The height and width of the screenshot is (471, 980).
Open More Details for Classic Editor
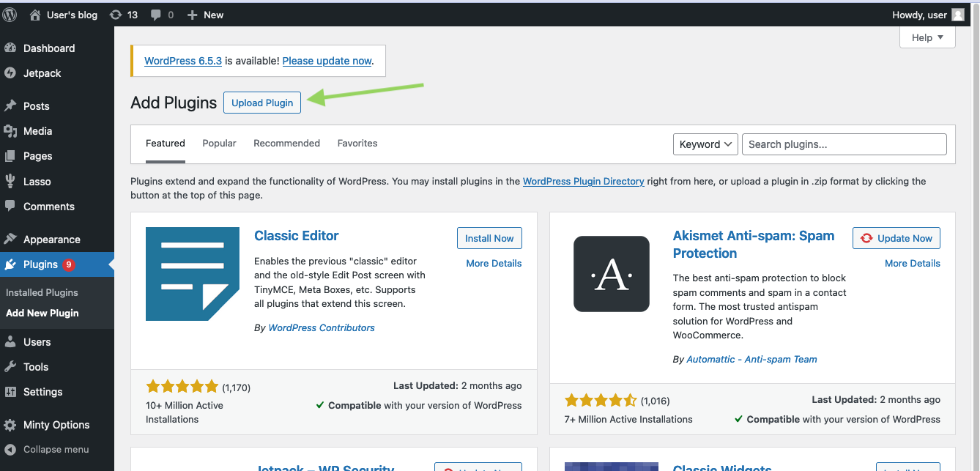(x=494, y=263)
